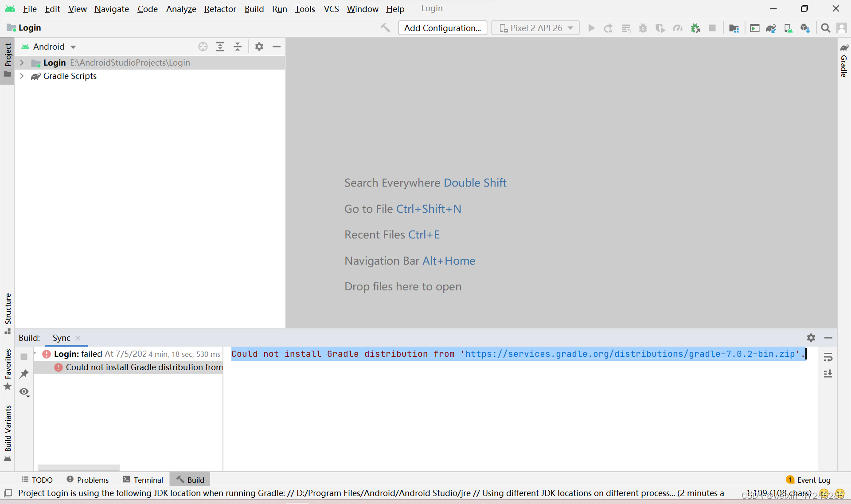The image size is (851, 504).
Task: Hide the Project tool window
Action: (x=277, y=47)
